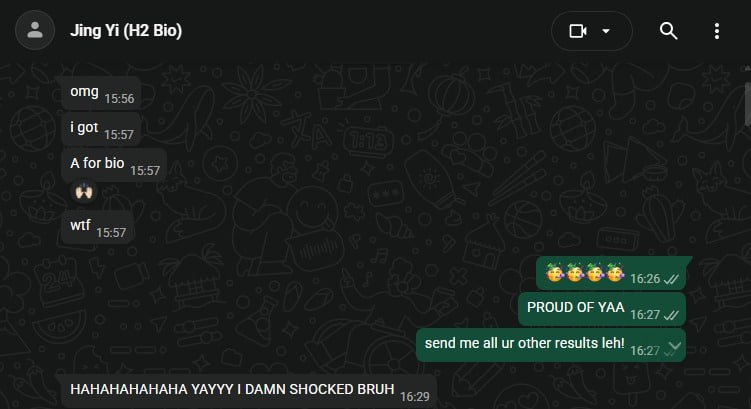Click the 'send me all ur other results leh!' message
Image resolution: width=751 pixels, height=409 pixels.
(x=551, y=345)
